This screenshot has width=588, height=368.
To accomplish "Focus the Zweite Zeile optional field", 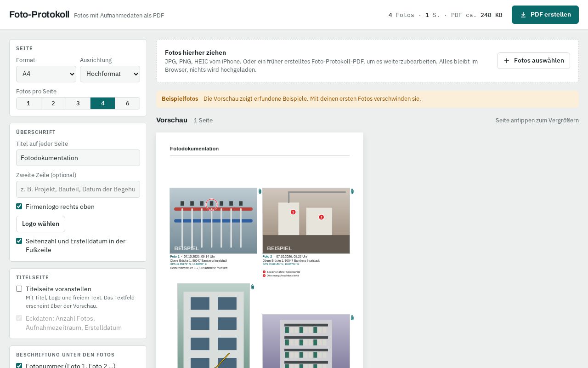I will point(78,189).
